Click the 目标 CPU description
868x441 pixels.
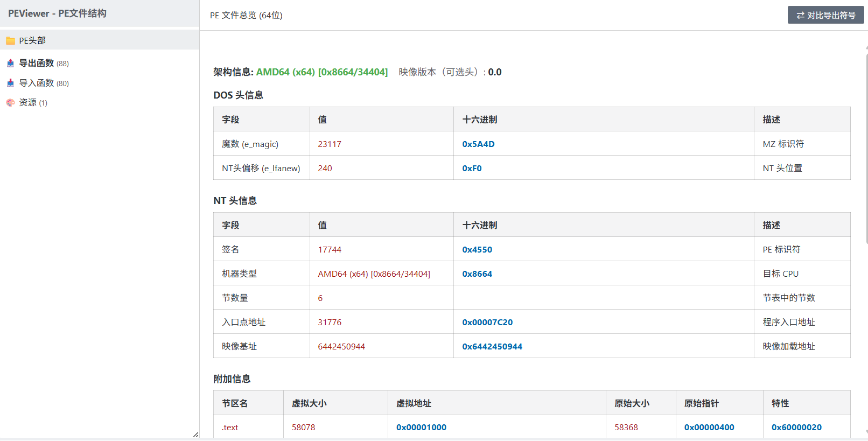[x=781, y=274]
